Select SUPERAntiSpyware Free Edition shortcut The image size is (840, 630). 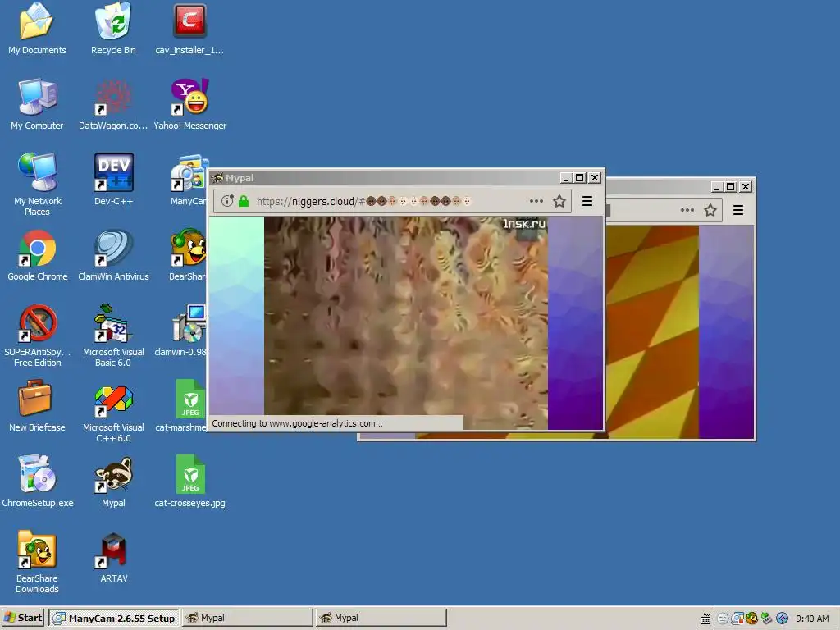click(38, 336)
